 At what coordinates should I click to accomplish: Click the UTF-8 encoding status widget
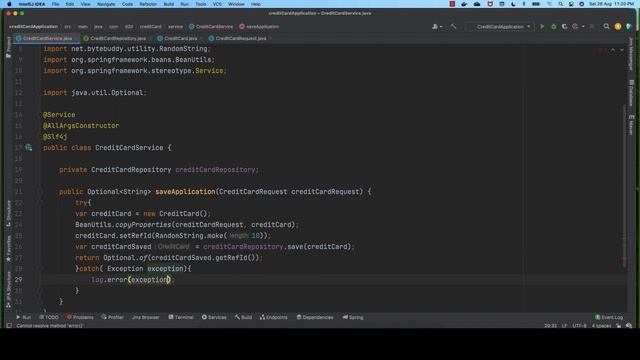click(x=579, y=326)
